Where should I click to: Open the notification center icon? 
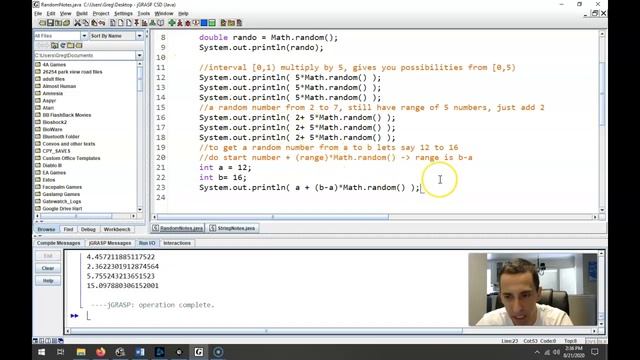[595, 352]
